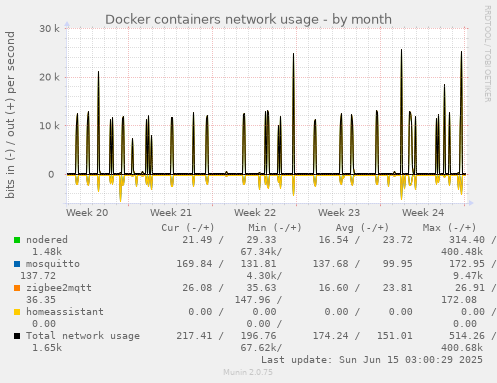This screenshot has height=383, width=497.
Task: Click total '196.76' value
Action: [258, 336]
